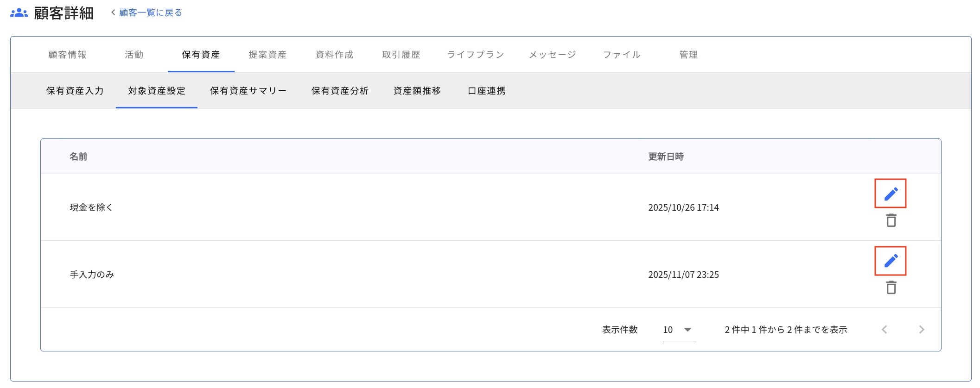Select the 手入力のみ name cell
This screenshot has height=388, width=980.
[x=92, y=275]
